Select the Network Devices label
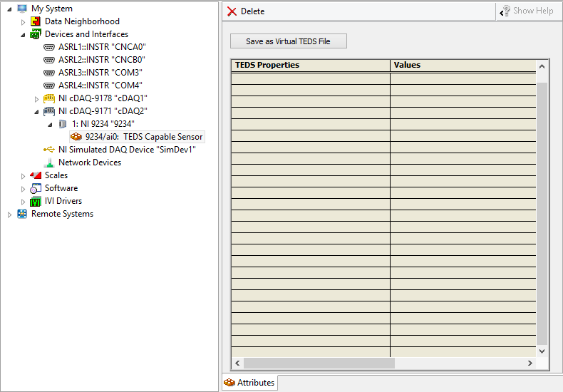This screenshot has width=563, height=392. point(90,163)
